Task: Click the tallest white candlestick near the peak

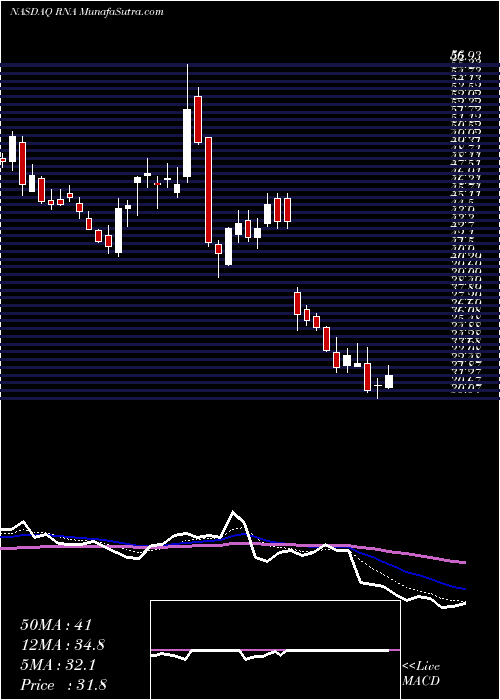Action: (x=187, y=143)
